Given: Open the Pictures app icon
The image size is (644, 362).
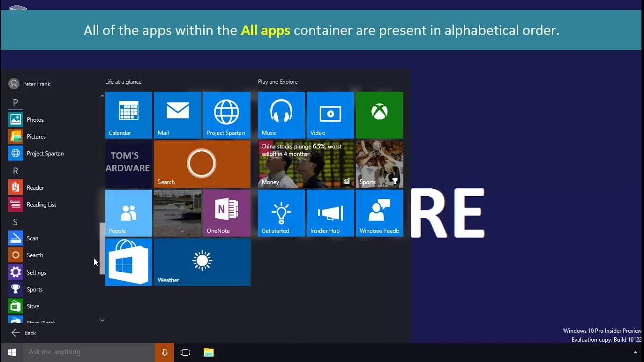Looking at the screenshot, I should [x=16, y=137].
